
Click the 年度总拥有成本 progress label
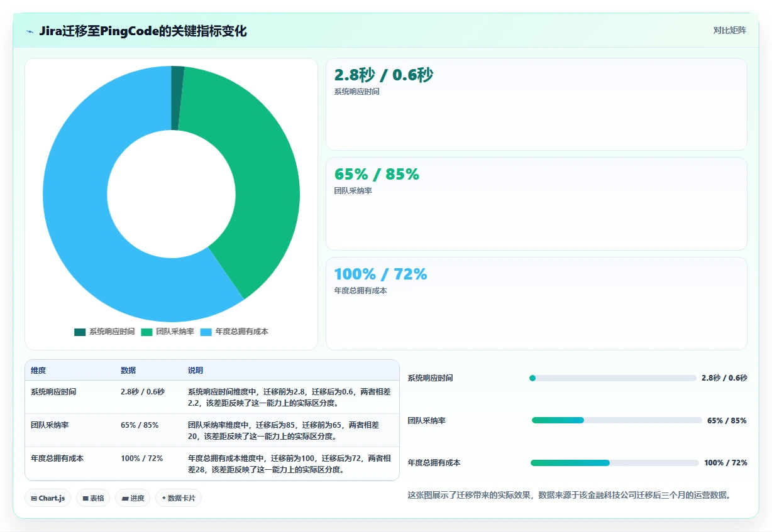(x=434, y=463)
